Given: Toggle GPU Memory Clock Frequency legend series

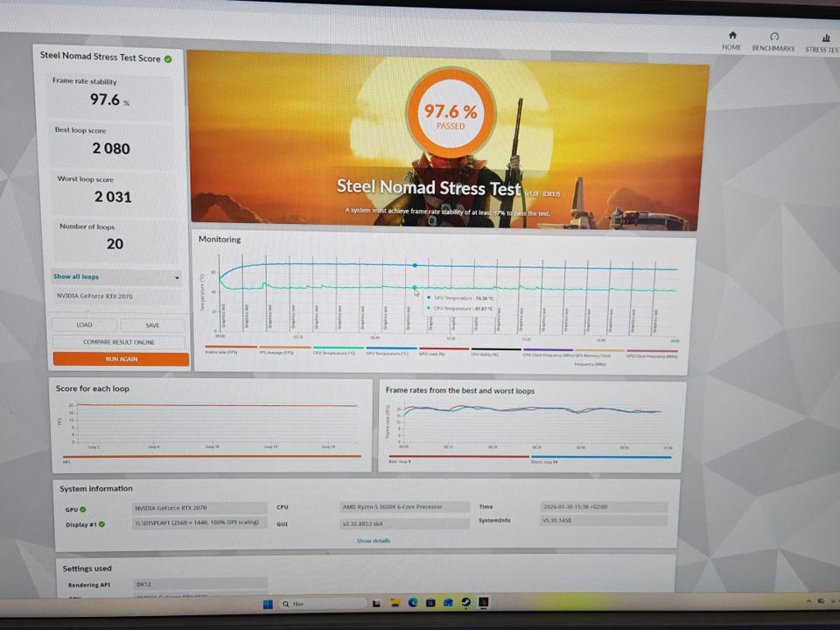Looking at the screenshot, I should point(599,356).
